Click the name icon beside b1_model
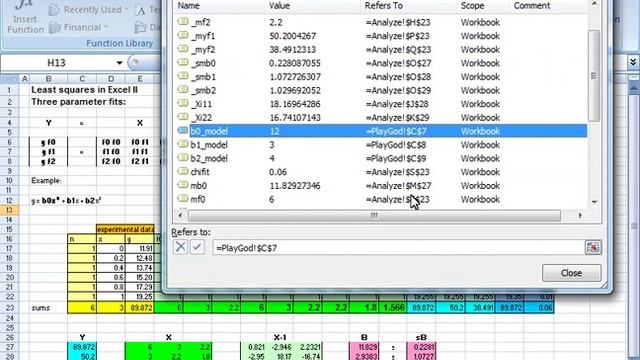Image resolution: width=640 pixels, height=360 pixels. point(182,144)
